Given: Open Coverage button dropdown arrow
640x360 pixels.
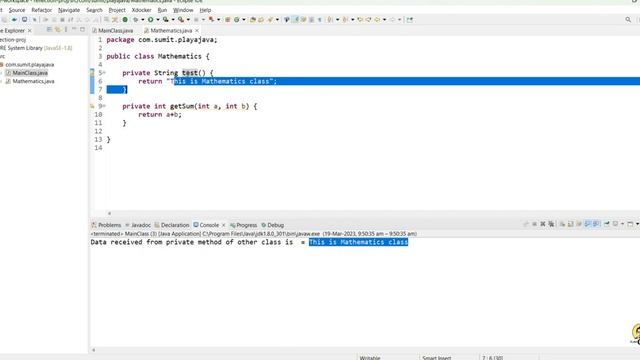Looking at the screenshot, I should [x=173, y=20].
